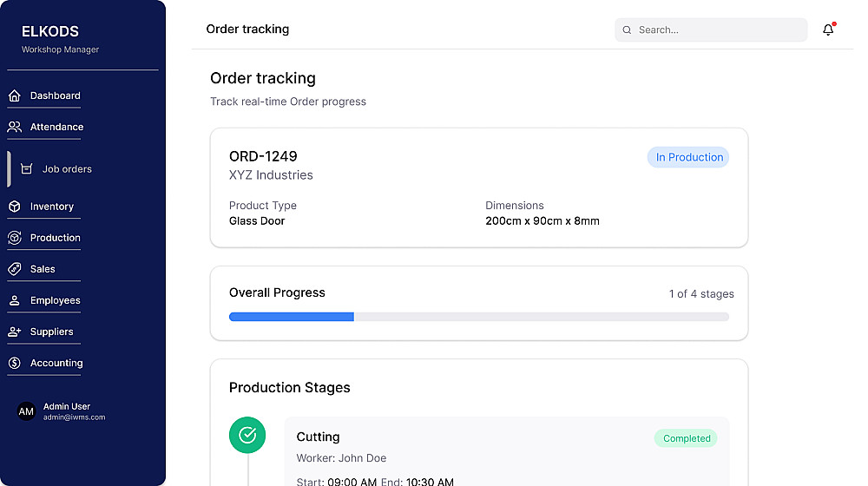The image size is (868, 486).
Task: Click the In Production status badge
Action: (689, 157)
